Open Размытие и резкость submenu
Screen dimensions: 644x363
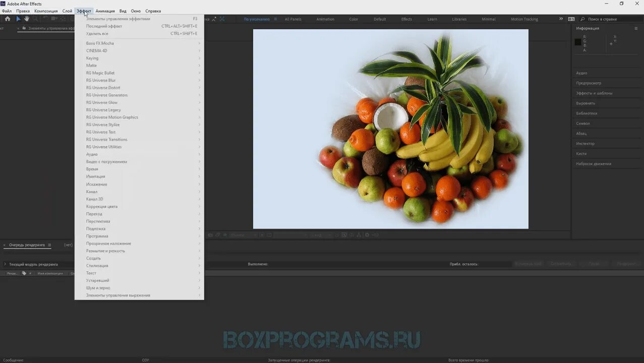pos(139,251)
